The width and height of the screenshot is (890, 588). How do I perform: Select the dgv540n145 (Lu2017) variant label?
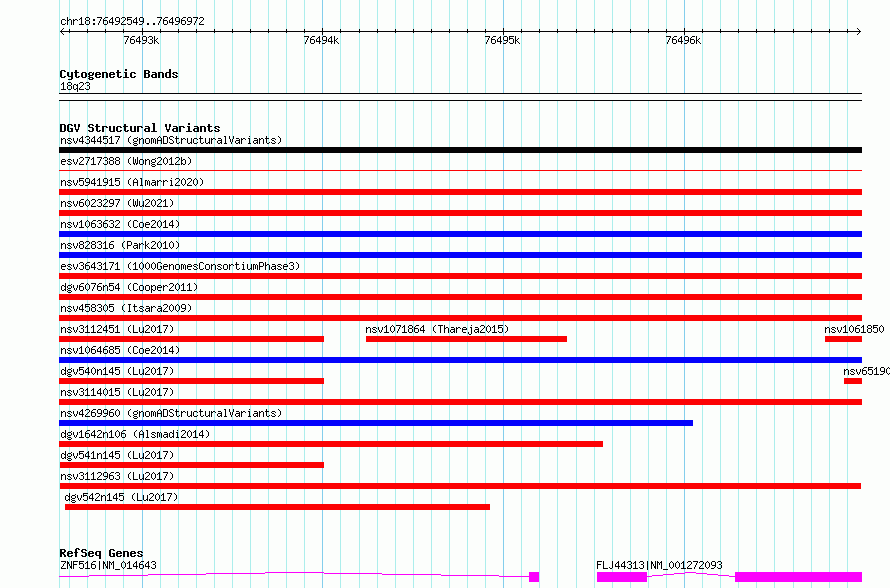pyautogui.click(x=117, y=371)
